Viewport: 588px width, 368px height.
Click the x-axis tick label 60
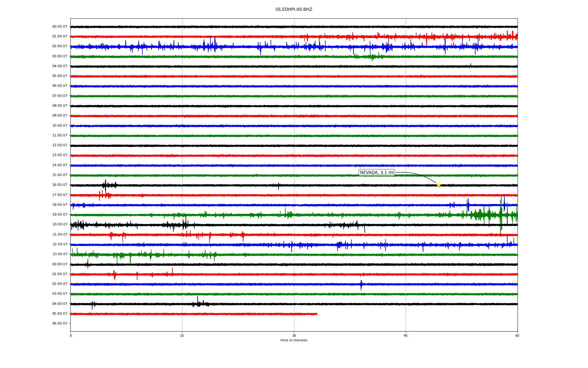pyautogui.click(x=517, y=335)
